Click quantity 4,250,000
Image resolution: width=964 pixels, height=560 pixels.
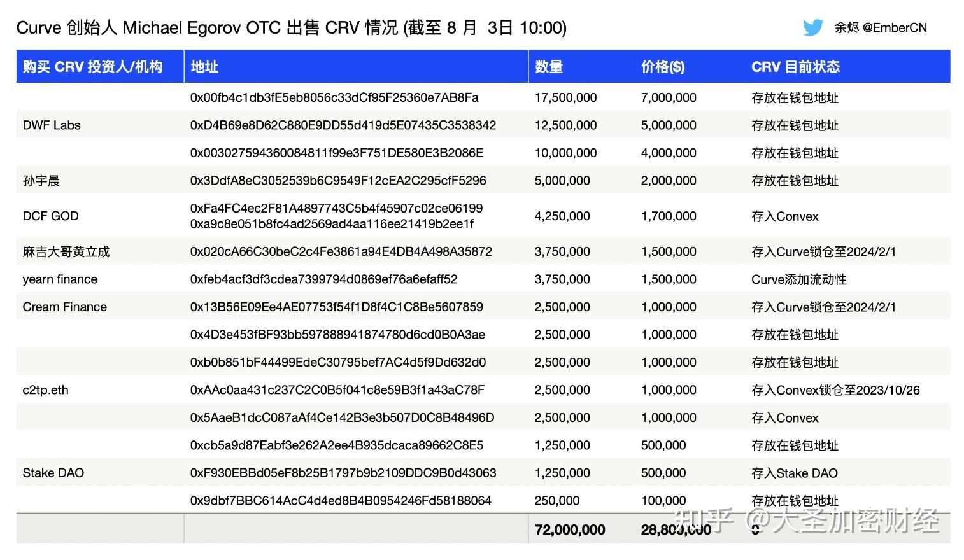click(x=562, y=216)
